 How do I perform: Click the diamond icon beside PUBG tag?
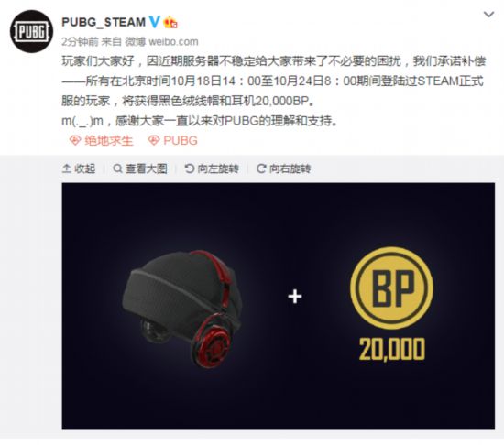[154, 141]
